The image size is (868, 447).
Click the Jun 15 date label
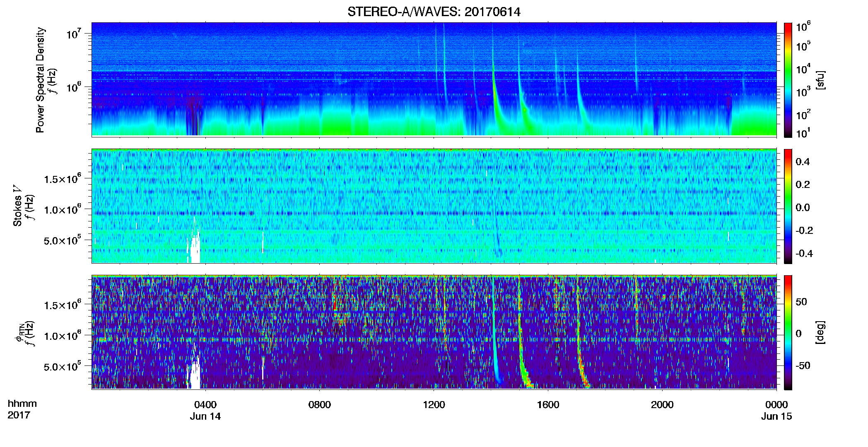coord(776,416)
